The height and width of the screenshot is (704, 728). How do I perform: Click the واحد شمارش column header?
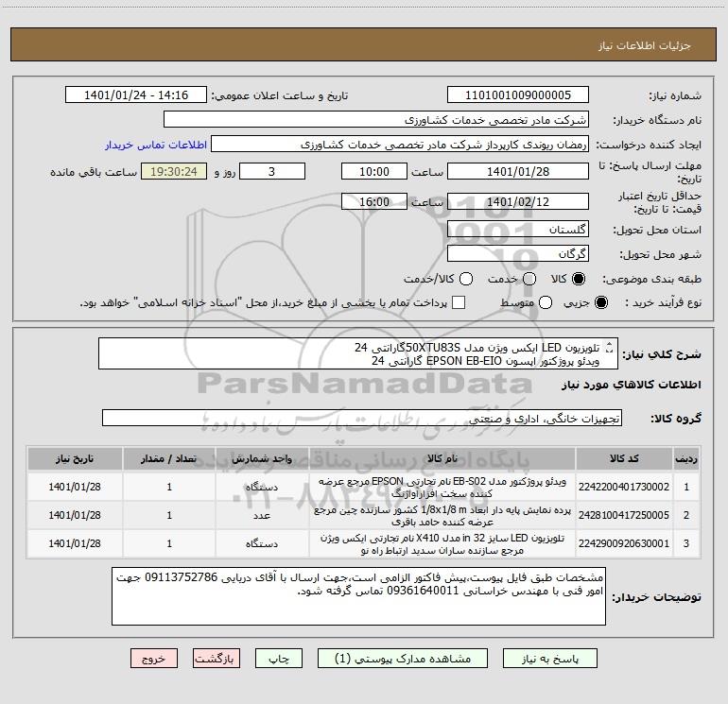(x=262, y=458)
